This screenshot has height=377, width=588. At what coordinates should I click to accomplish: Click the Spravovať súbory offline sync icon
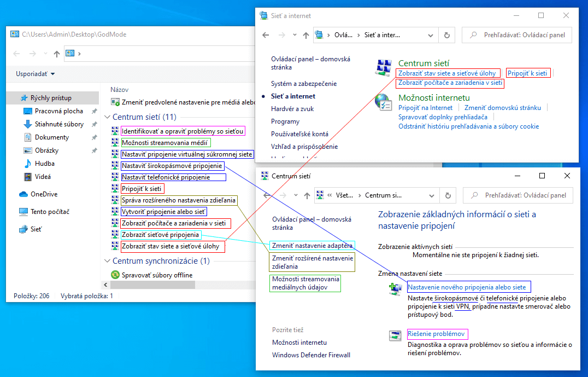coord(115,275)
